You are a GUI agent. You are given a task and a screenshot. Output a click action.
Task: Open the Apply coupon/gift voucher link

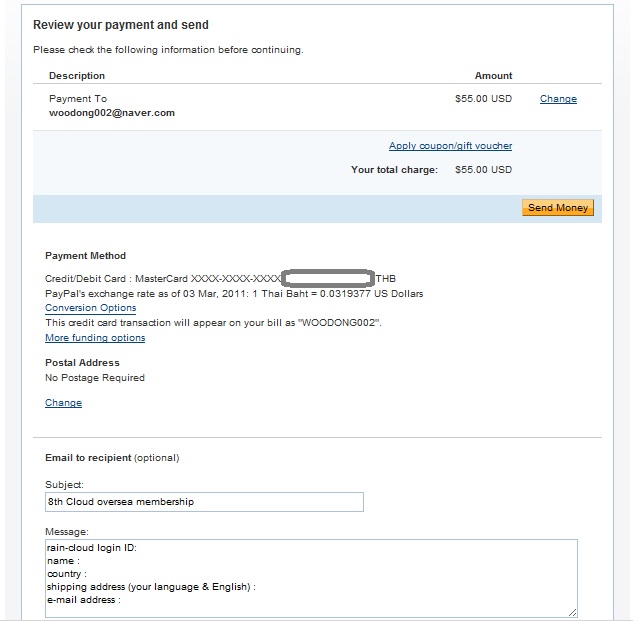tap(450, 146)
